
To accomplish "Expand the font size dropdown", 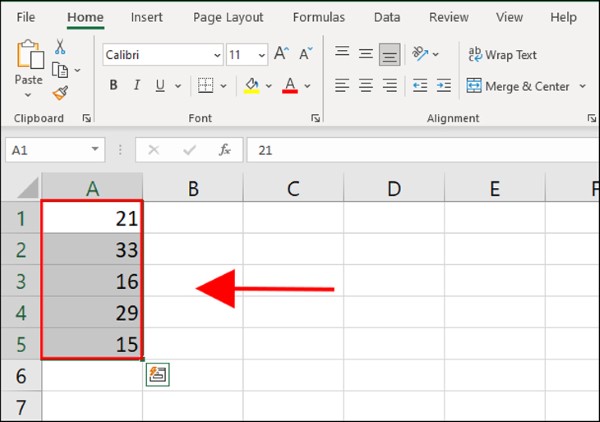I will [x=262, y=55].
